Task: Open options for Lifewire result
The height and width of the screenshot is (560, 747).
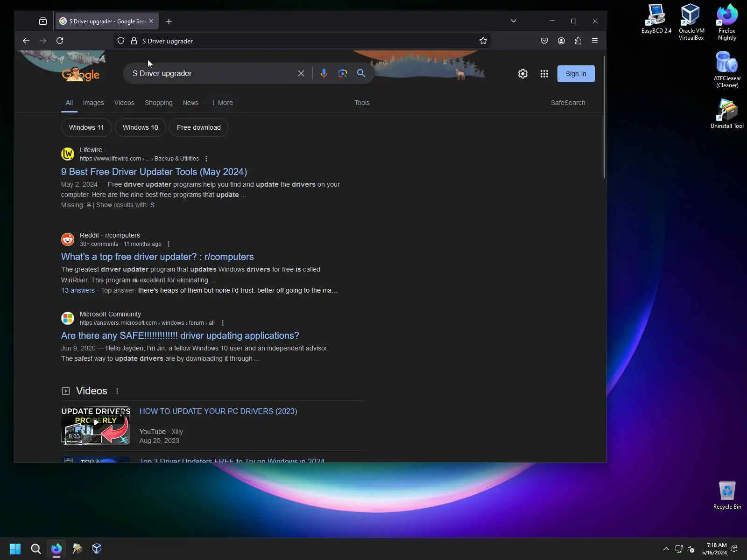Action: [206, 159]
